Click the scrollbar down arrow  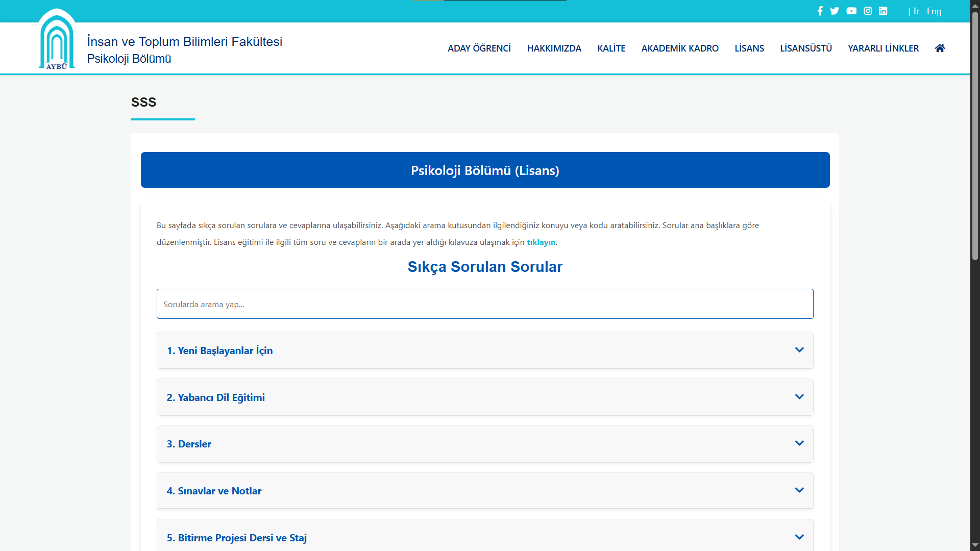point(975,545)
